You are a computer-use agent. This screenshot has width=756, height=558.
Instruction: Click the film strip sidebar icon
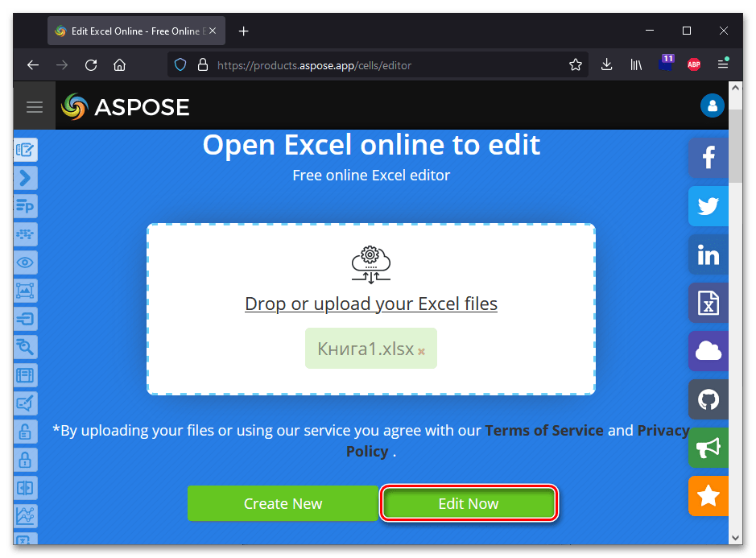click(x=26, y=375)
